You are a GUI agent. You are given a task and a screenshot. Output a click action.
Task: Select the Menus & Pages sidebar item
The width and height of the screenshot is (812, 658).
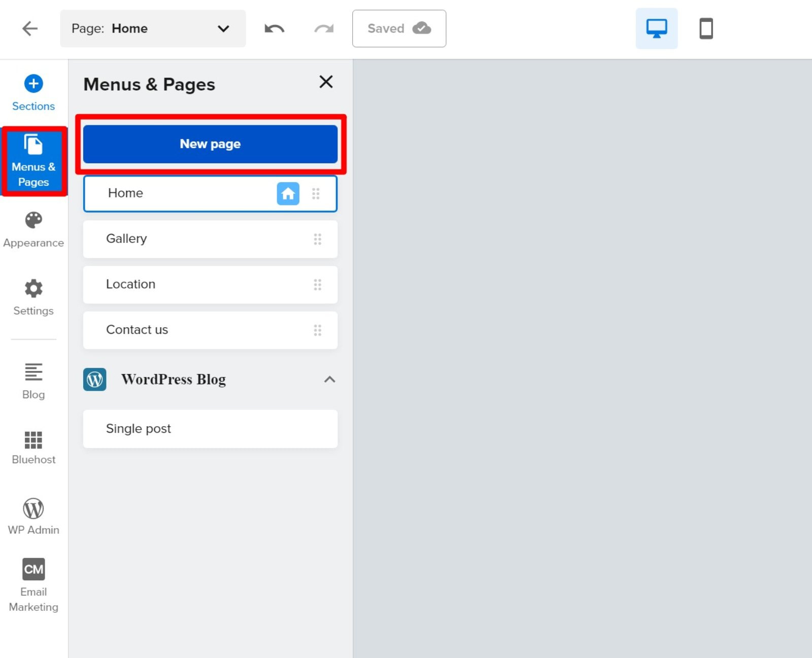(33, 160)
